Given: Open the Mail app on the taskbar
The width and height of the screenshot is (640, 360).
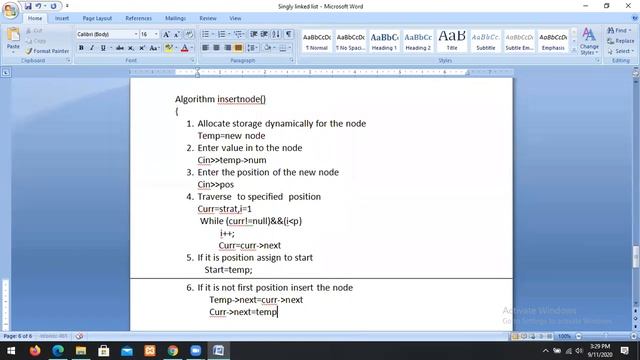Looking at the screenshot, I should pos(127,351).
